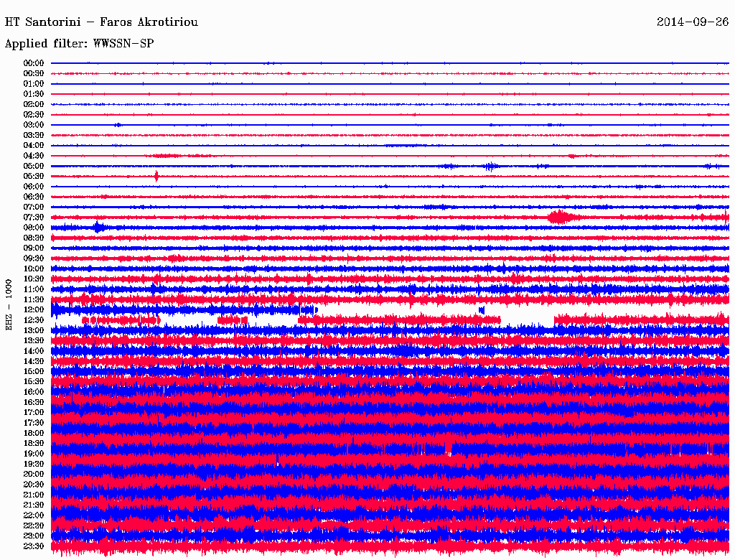
Task: Click the 10:00 time label
Action: [x=33, y=269]
